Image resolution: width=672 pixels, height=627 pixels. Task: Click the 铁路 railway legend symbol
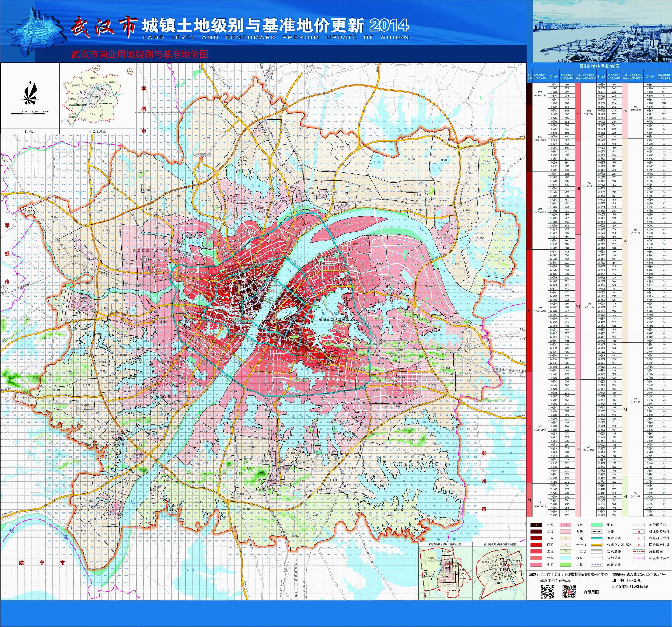coord(597,531)
